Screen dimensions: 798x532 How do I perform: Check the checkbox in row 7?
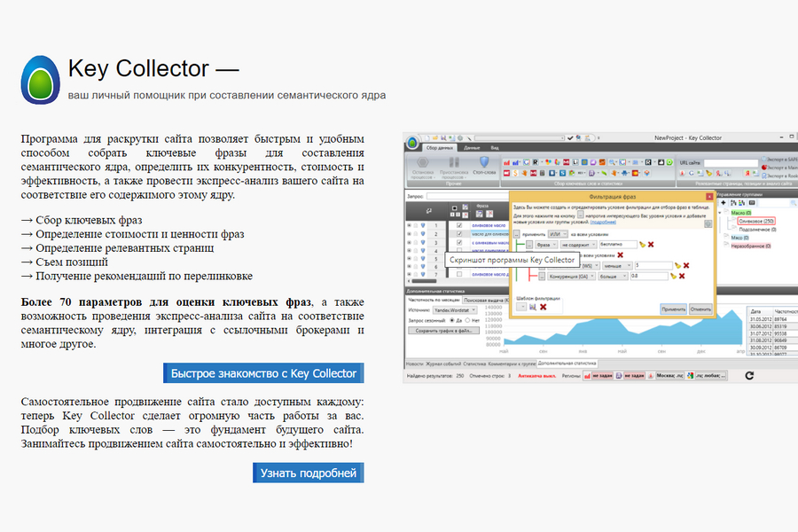pyautogui.click(x=459, y=275)
